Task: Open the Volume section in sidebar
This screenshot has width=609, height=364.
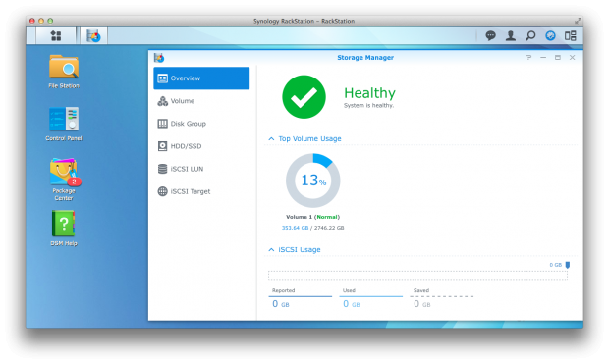Action: coord(201,101)
